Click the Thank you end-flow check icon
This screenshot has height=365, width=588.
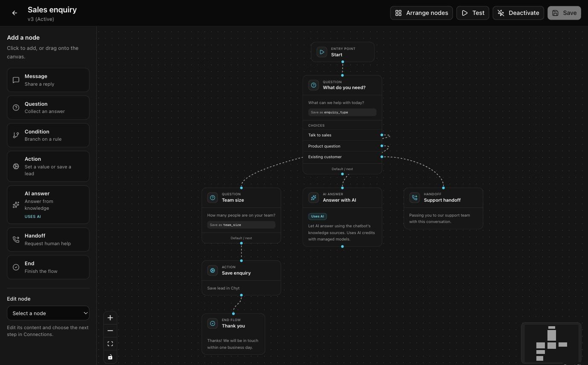pyautogui.click(x=212, y=323)
